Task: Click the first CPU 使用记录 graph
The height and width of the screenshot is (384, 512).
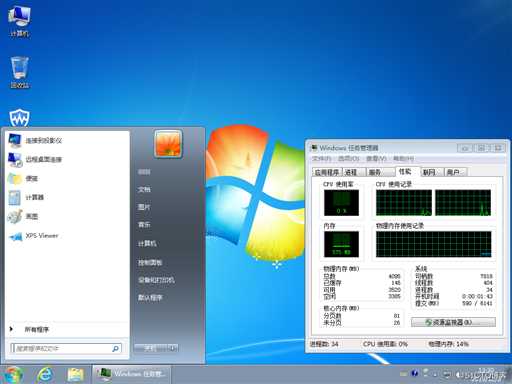Action: point(404,203)
